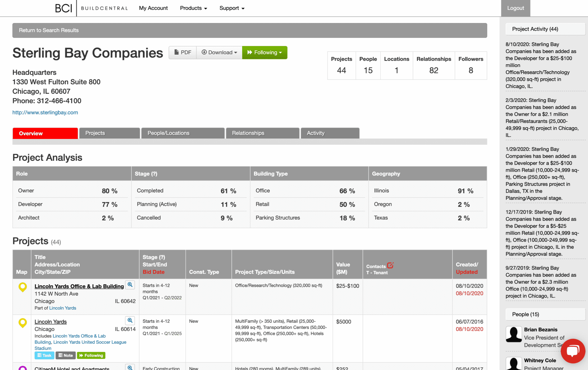Click the BCI logo
Screen dimensions: 588x370
pos(63,8)
